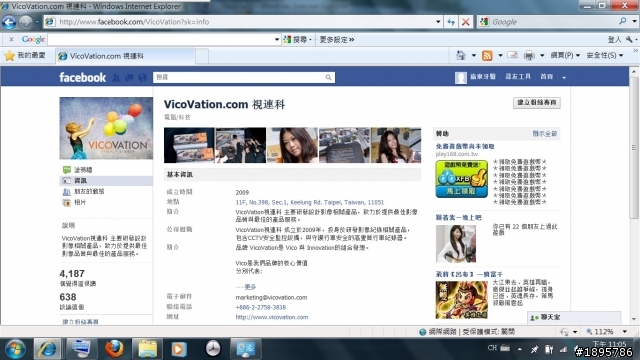Open Facebook messages icon in header
This screenshot has width=640, height=360.
(x=129, y=77)
